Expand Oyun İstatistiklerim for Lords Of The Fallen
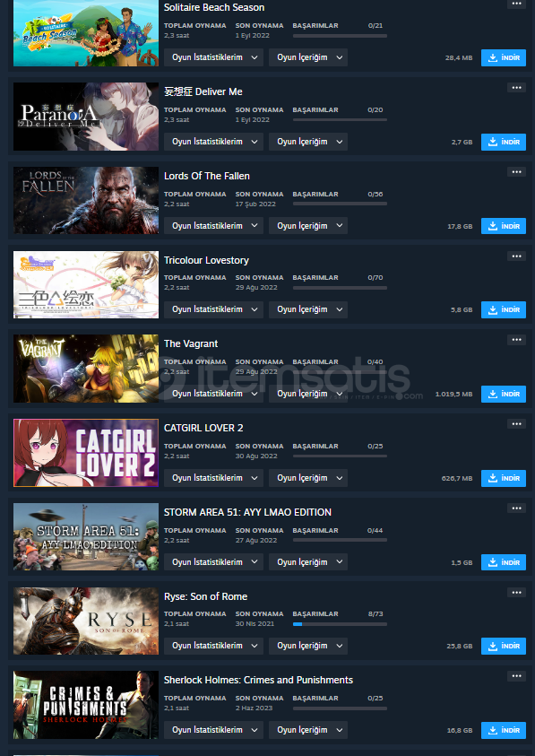The width and height of the screenshot is (535, 756). pyautogui.click(x=213, y=226)
